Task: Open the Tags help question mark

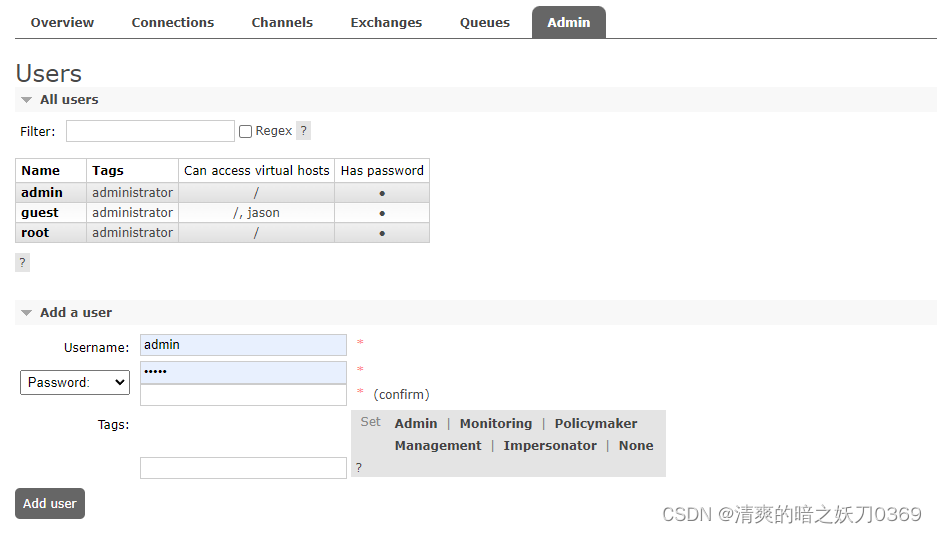Action: (359, 468)
